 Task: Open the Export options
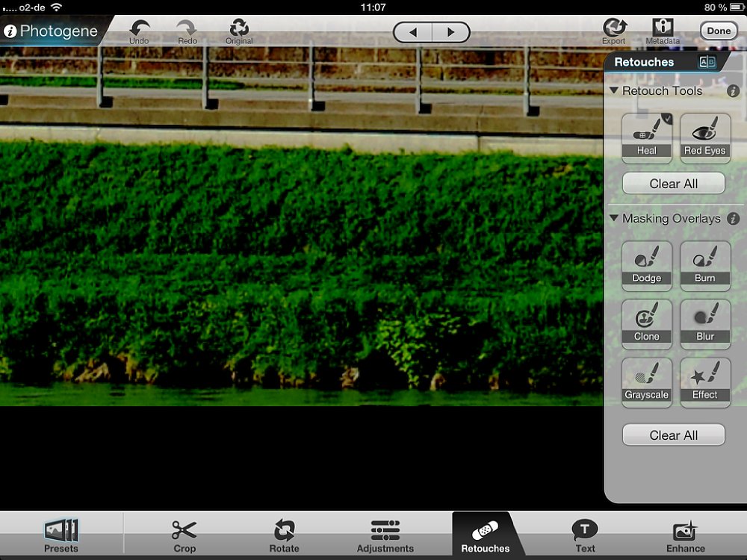(614, 29)
